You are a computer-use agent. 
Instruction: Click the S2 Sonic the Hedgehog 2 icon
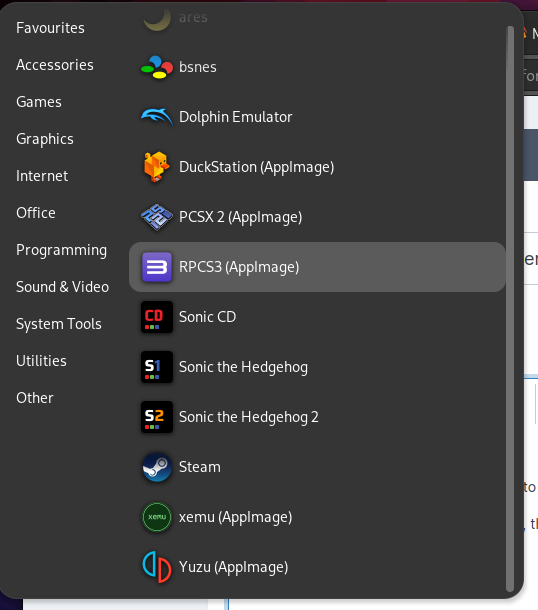157,417
